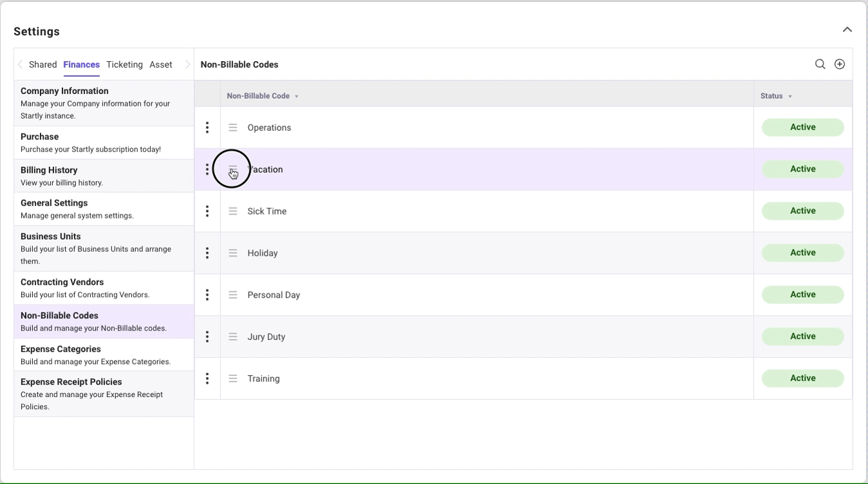Open the three-dot menu for Sick Time
Screen dimensions: 868x484
point(207,211)
